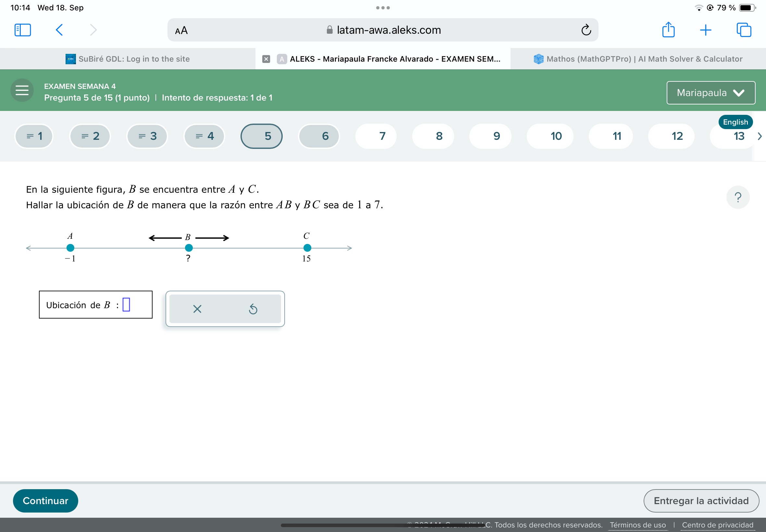Click the Ubicación de B answer field

pos(126,305)
